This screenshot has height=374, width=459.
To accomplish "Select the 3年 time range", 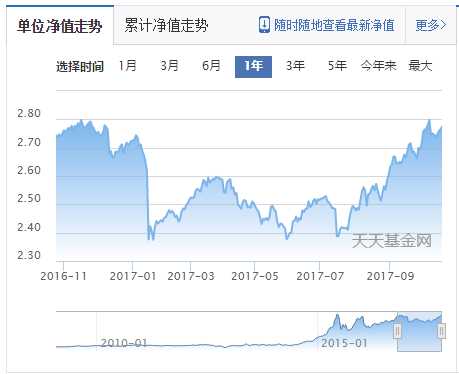I will [295, 66].
